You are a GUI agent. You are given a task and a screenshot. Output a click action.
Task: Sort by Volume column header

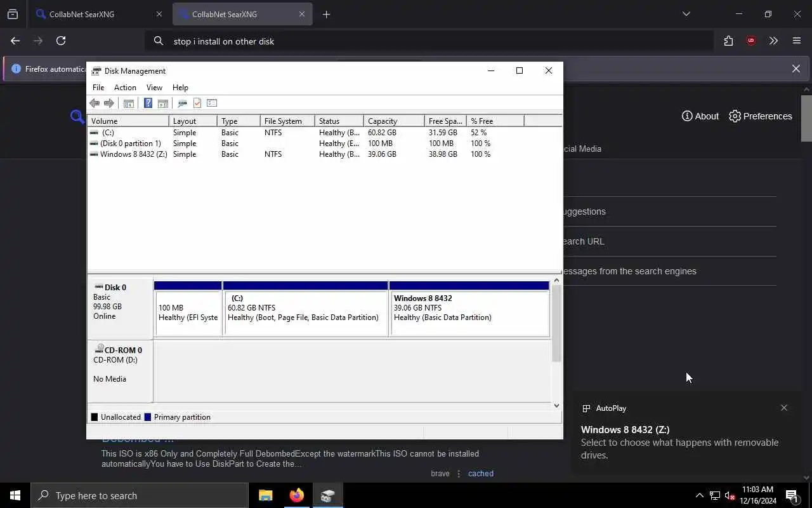tap(128, 121)
